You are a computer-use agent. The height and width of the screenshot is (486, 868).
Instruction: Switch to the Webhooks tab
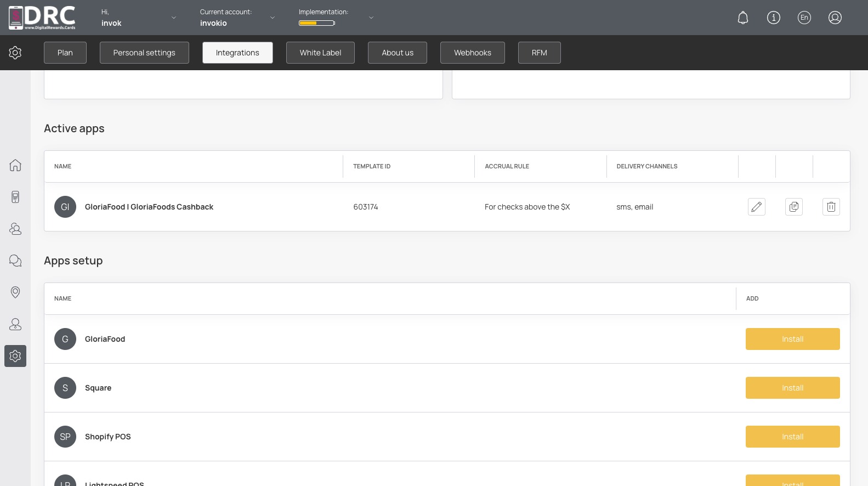(x=473, y=53)
